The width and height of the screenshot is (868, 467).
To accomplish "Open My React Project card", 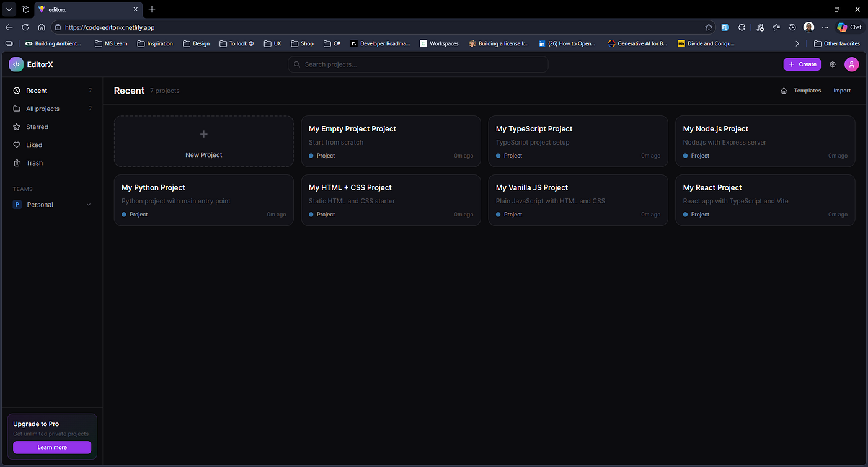I will 765,200.
